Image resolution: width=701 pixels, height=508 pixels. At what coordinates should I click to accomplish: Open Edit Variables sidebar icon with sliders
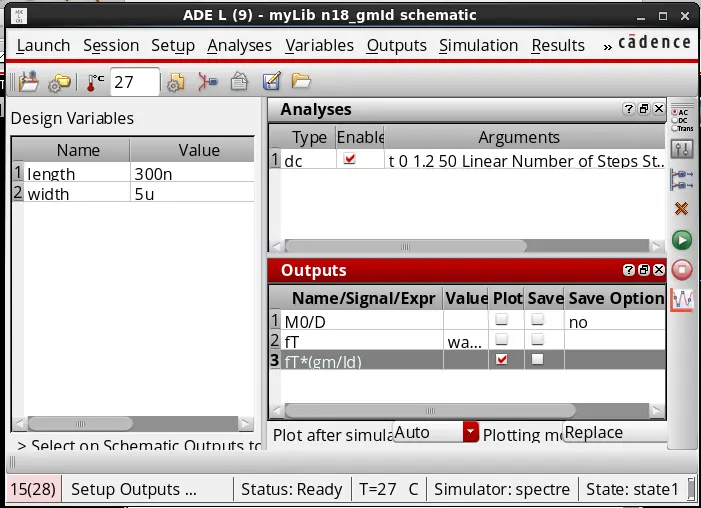pyautogui.click(x=682, y=149)
